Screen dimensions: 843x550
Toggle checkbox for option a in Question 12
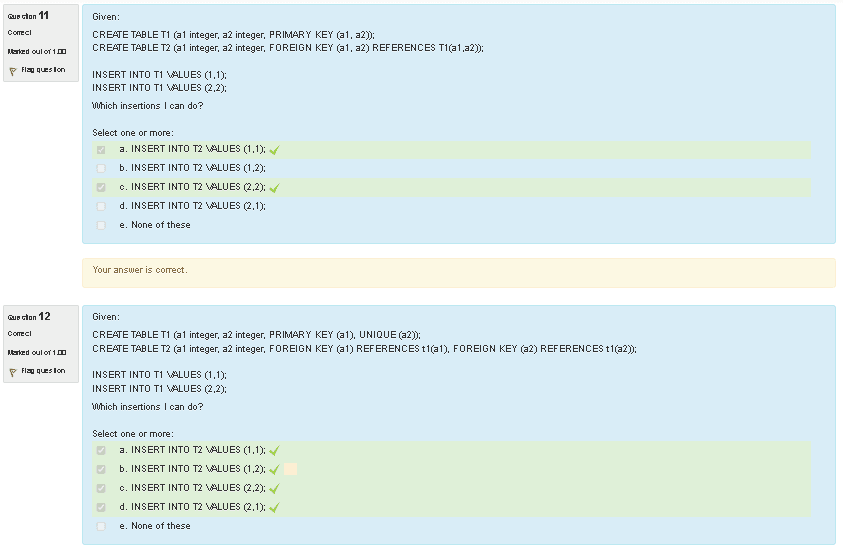tap(101, 451)
